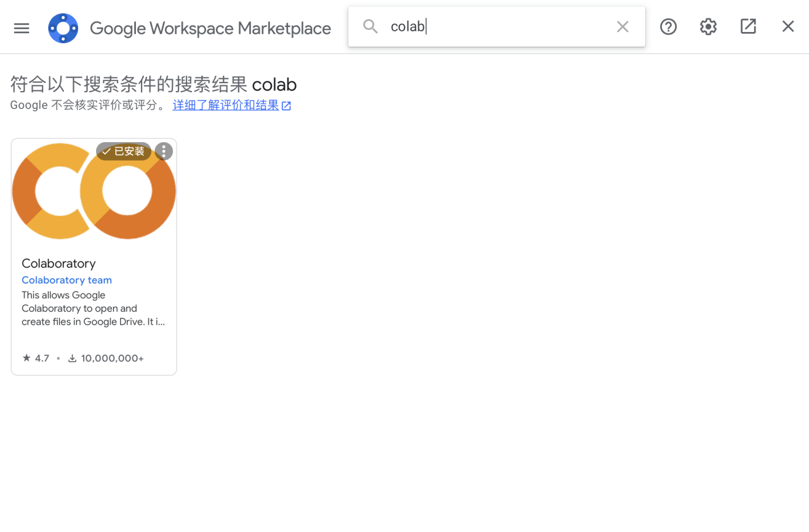Click the star rating icon showing 4.7
Image resolution: width=809 pixels, height=532 pixels.
[x=26, y=358]
